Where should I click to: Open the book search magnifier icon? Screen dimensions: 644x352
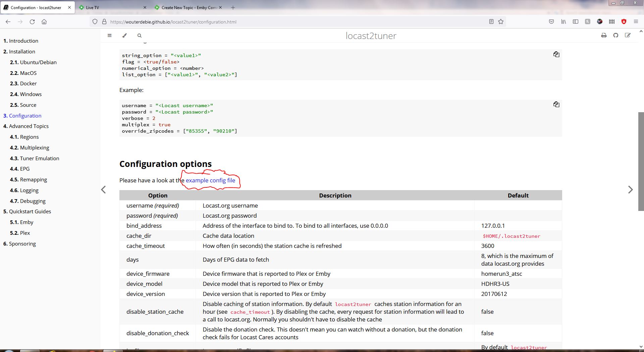pos(140,35)
